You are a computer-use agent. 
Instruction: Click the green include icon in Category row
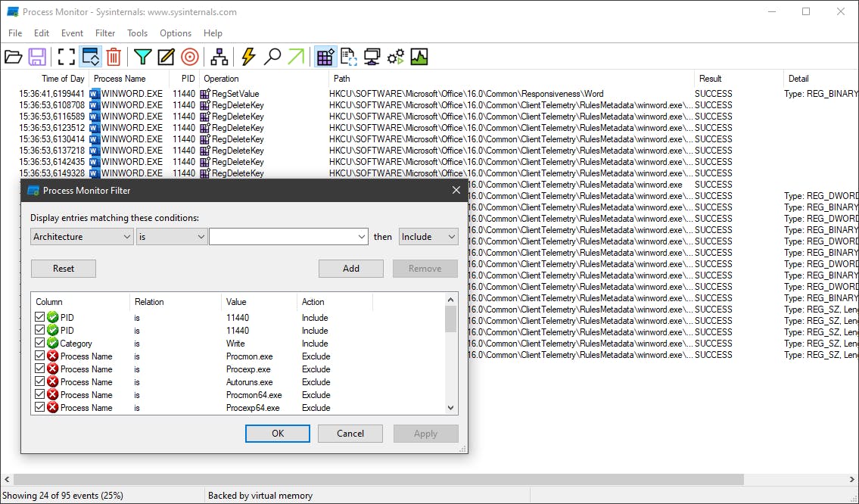pyautogui.click(x=52, y=344)
